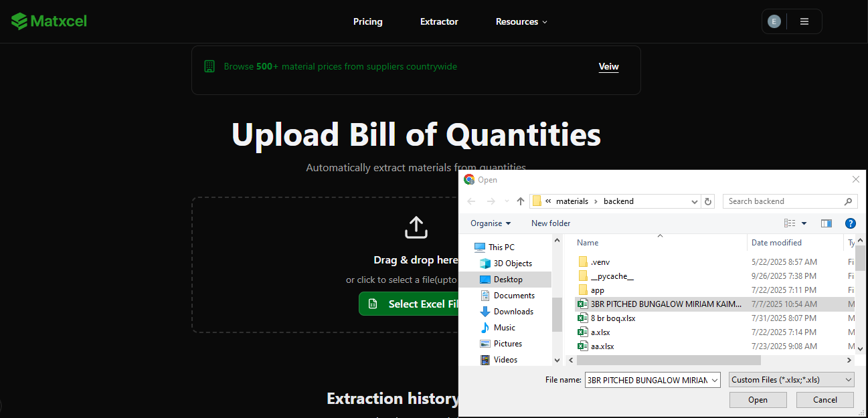Click the Matxcel leaf logo
The image size is (868, 418).
(21, 21)
